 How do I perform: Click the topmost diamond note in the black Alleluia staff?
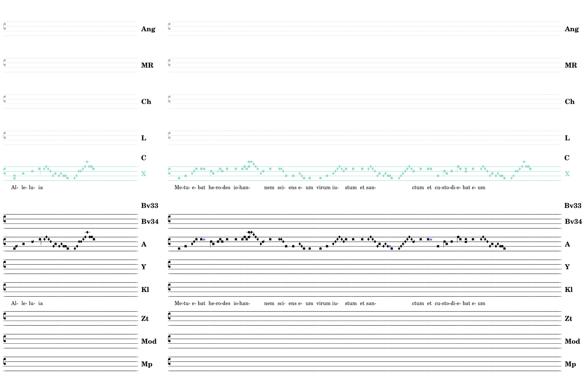[x=87, y=232]
